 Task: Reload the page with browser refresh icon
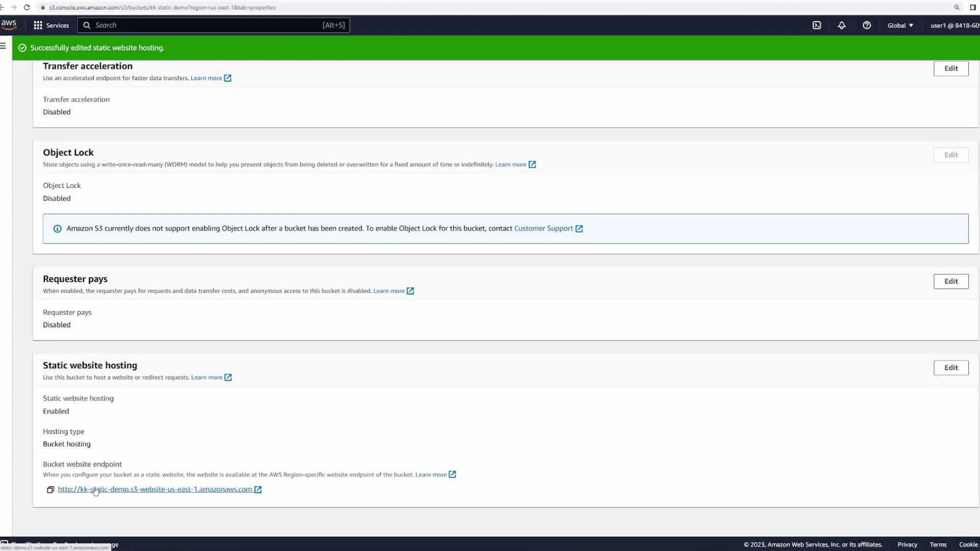pos(27,8)
